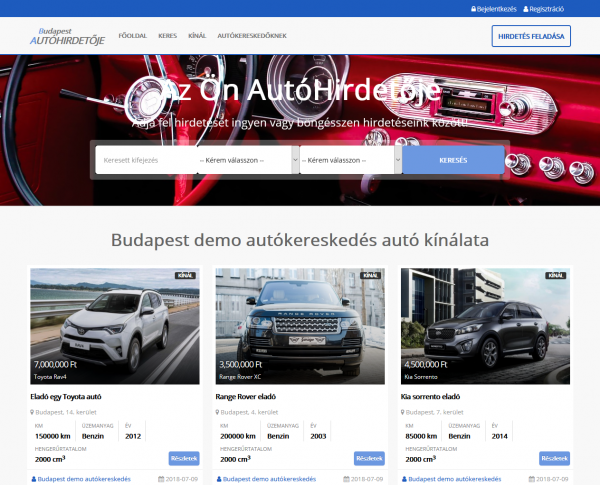
Task: Open the Eladó egy Toyota autó title
Action: coord(66,397)
